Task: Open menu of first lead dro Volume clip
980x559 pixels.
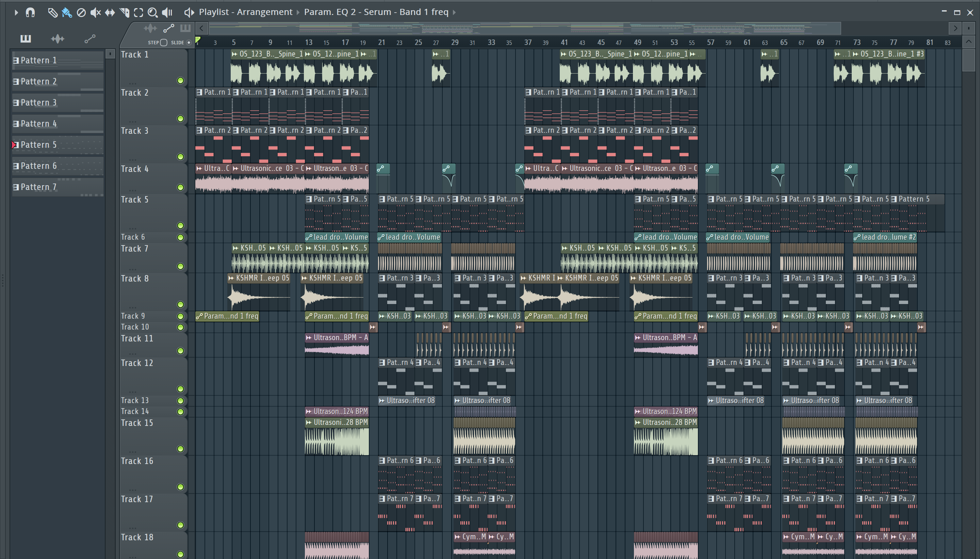Action: [309, 237]
